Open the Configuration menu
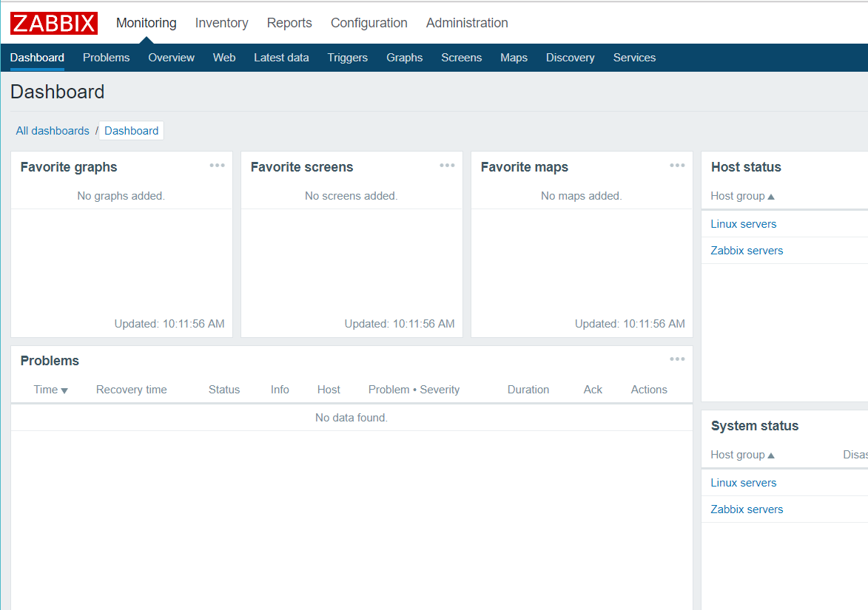 click(369, 23)
